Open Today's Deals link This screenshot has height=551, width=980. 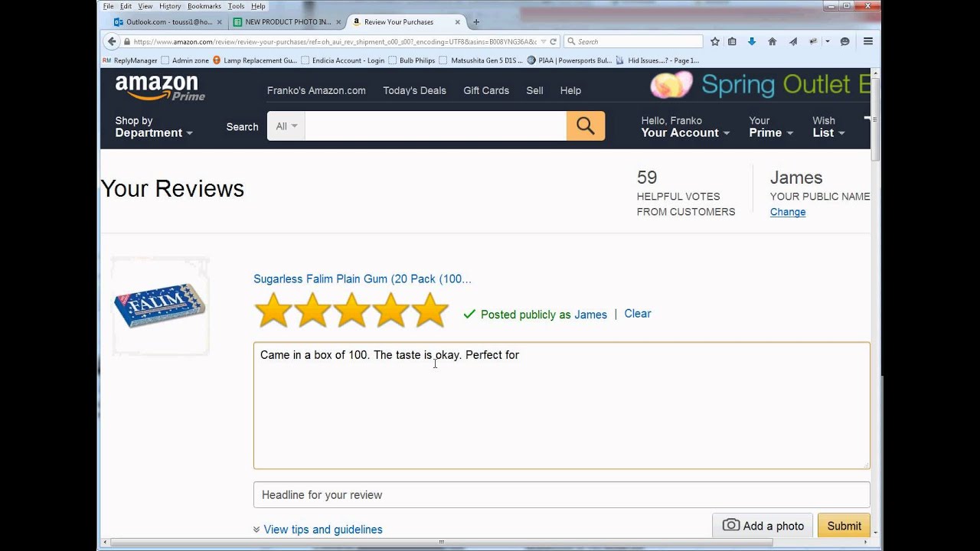point(414,90)
